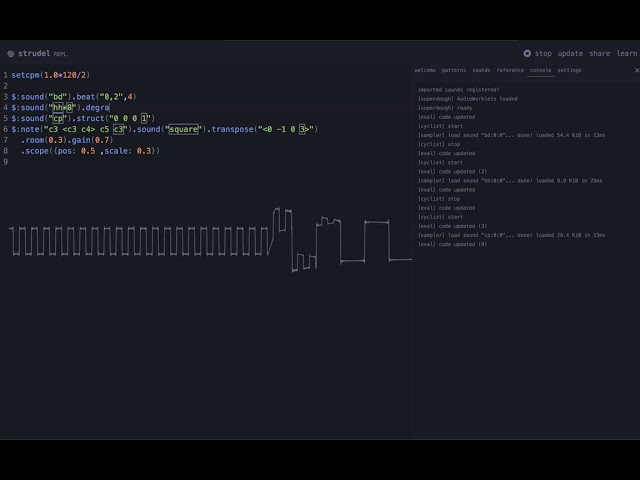Click the cp sample load console message
The width and height of the screenshot is (640, 480).
tap(511, 235)
